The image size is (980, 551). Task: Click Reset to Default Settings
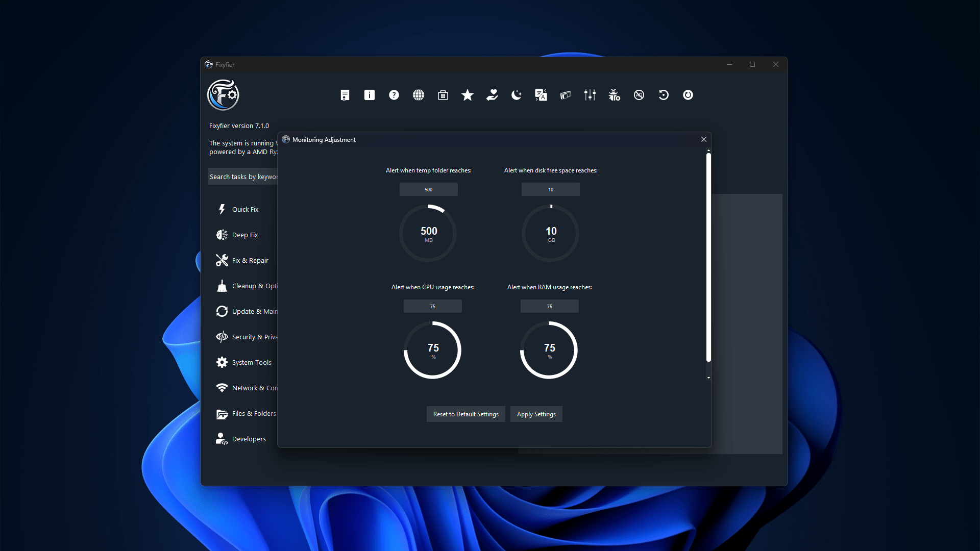click(465, 414)
